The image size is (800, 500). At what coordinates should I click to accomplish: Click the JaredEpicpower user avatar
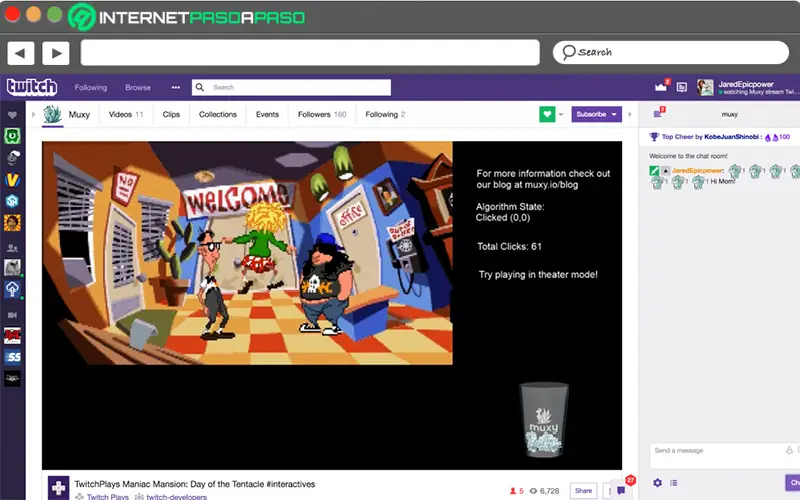(x=705, y=87)
